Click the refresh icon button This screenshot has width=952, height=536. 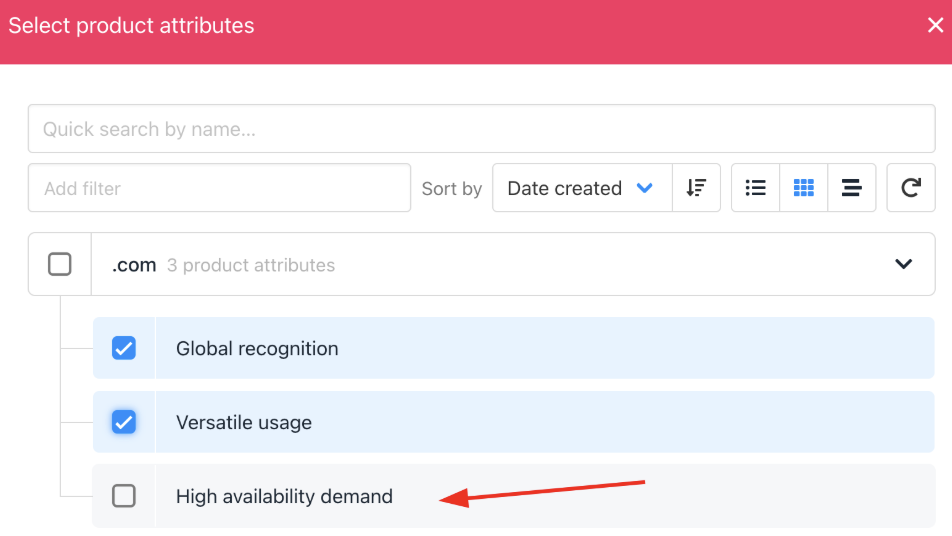[x=911, y=188]
